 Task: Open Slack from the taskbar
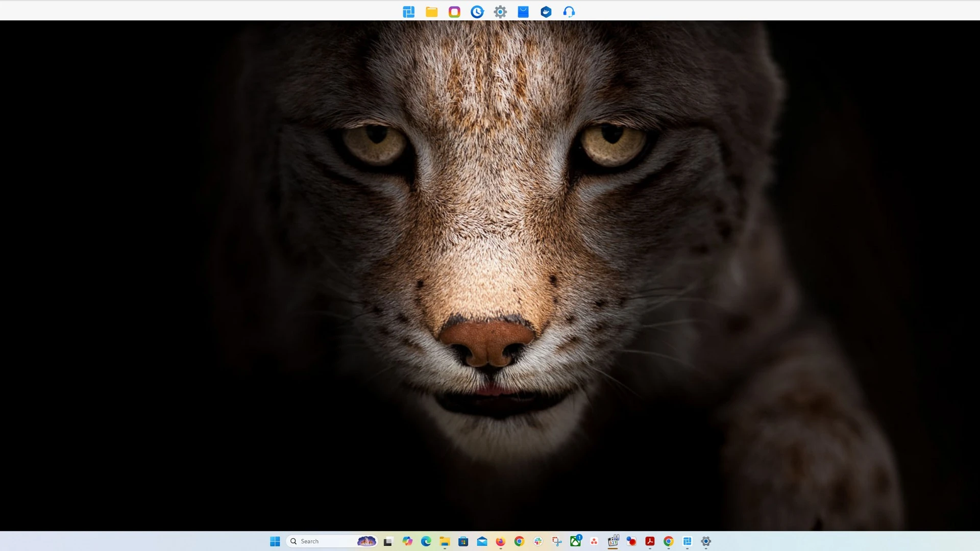[x=538, y=541]
